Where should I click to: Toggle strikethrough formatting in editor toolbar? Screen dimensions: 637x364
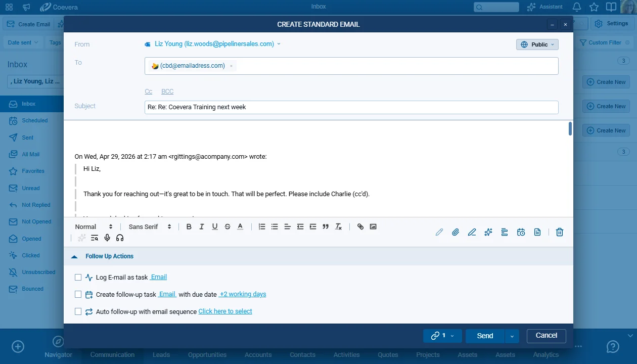227,226
